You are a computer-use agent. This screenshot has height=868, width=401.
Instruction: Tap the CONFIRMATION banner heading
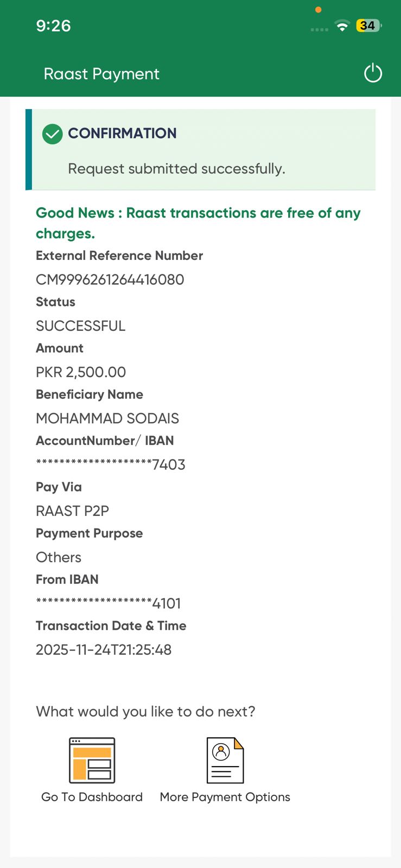pyautogui.click(x=122, y=133)
